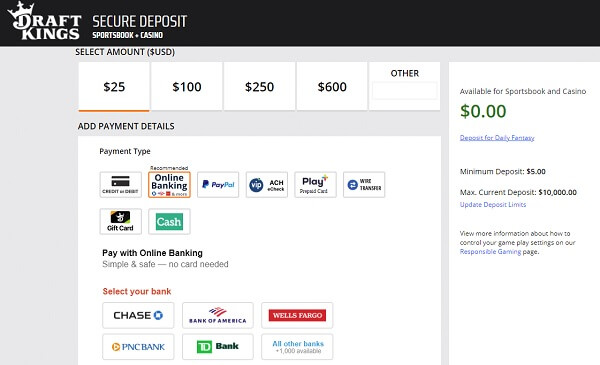Click the Select your bank heading
This screenshot has width=600, height=365.
click(x=137, y=292)
